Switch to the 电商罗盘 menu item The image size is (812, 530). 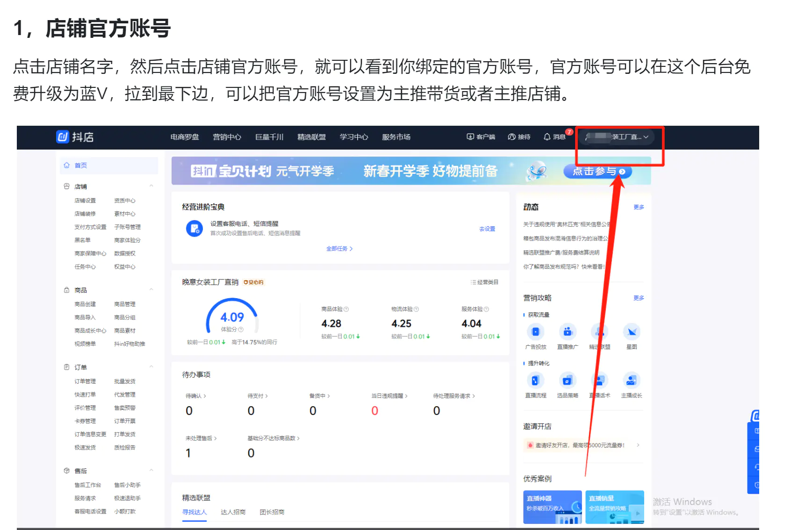[x=184, y=137]
